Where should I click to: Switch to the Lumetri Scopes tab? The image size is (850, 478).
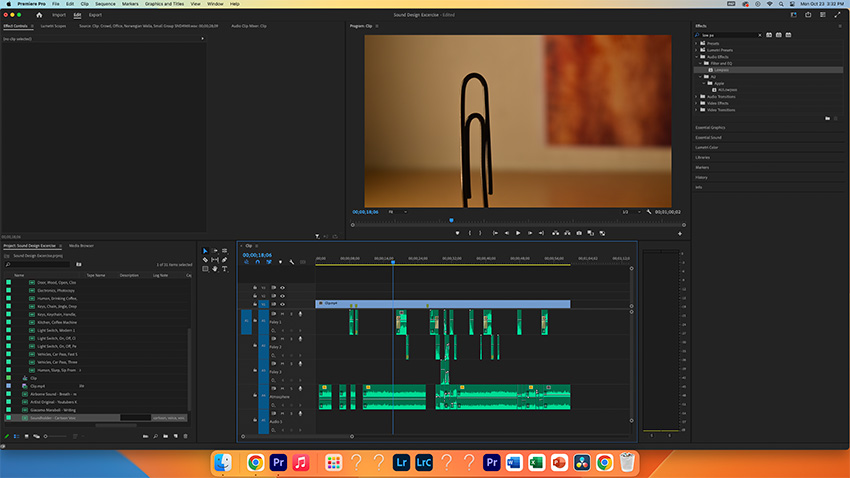51,25
